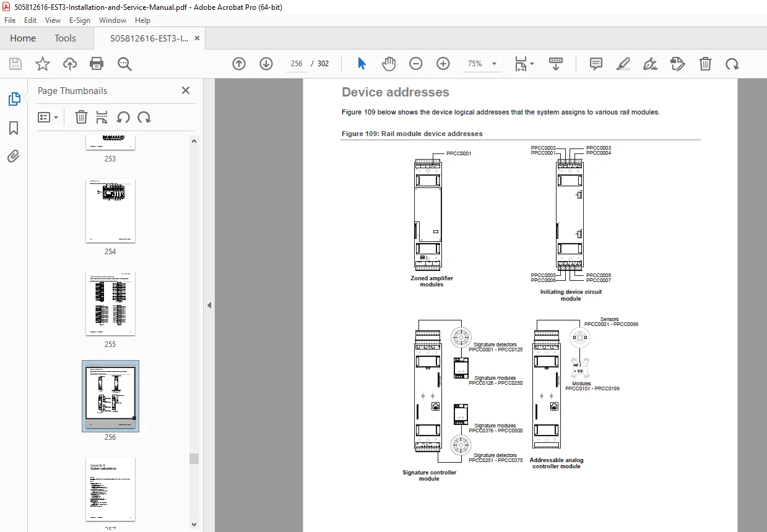Choose the Selection arrow tool
Viewport: 767px width, 532px height.
[362, 64]
